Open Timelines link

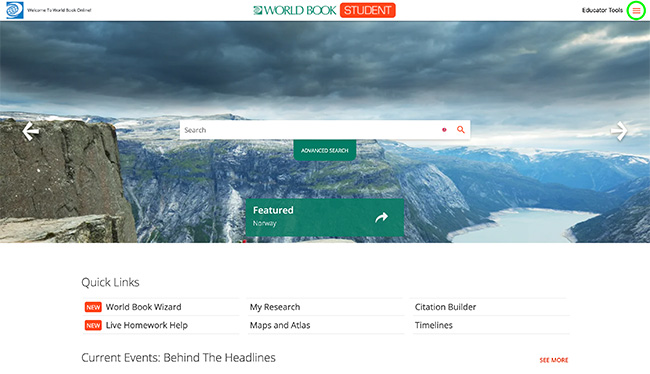pos(434,325)
